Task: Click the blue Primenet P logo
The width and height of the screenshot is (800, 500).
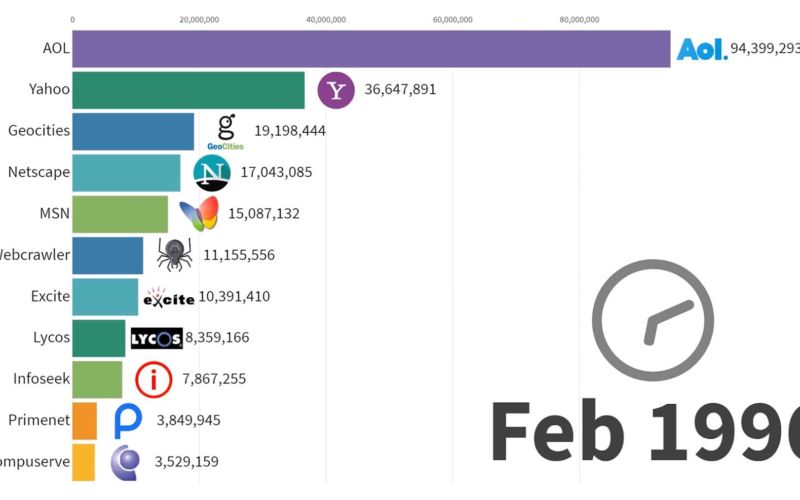Action: (129, 420)
